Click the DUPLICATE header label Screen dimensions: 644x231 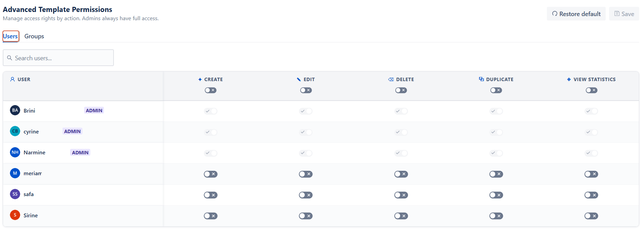click(x=500, y=79)
